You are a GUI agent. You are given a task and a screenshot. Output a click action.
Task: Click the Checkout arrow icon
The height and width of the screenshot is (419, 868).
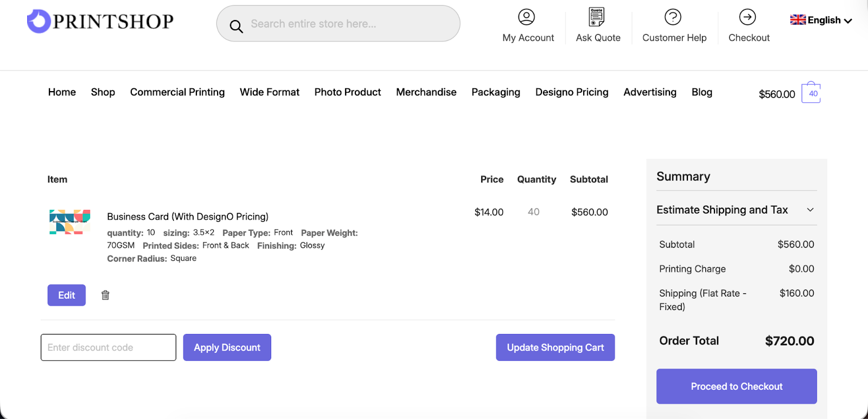click(748, 17)
